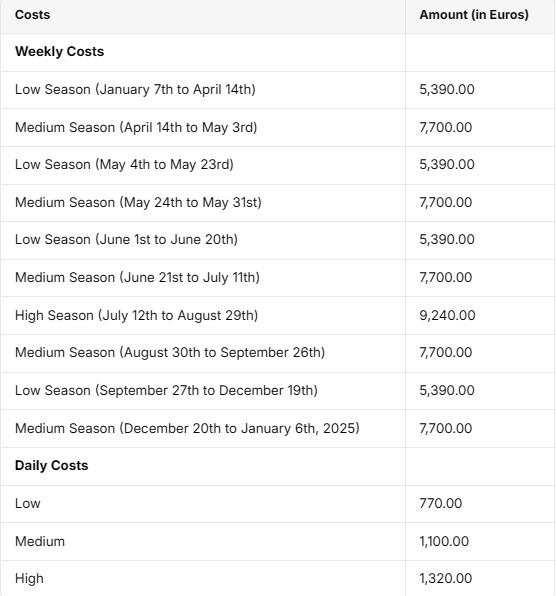Click the 9,240.00 high season amount

pyautogui.click(x=447, y=315)
